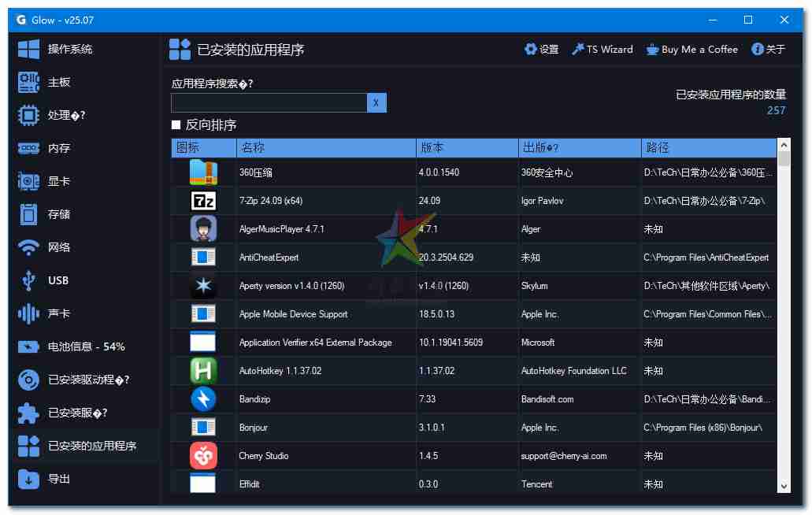Image resolution: width=812 pixels, height=515 pixels.
Task: Open the 声卡 sound card icon
Action: tap(28, 313)
